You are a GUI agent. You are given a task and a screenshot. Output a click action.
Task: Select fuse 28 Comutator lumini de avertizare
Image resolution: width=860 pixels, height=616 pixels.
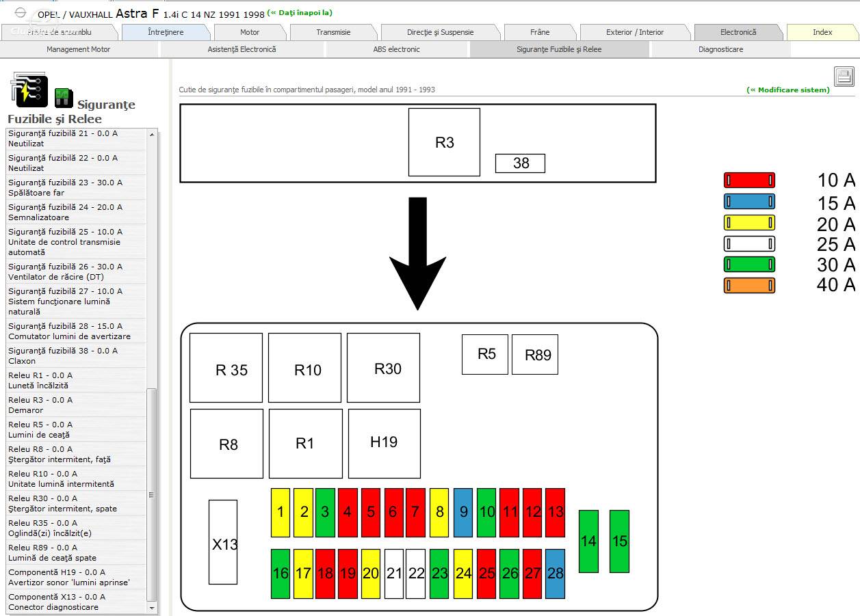coord(76,331)
